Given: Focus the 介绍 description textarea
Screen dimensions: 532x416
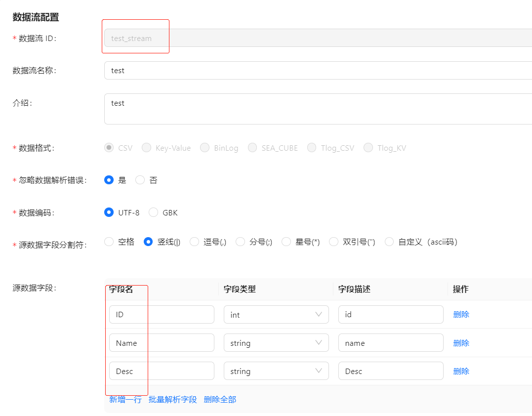Looking at the screenshot, I should tap(316, 109).
